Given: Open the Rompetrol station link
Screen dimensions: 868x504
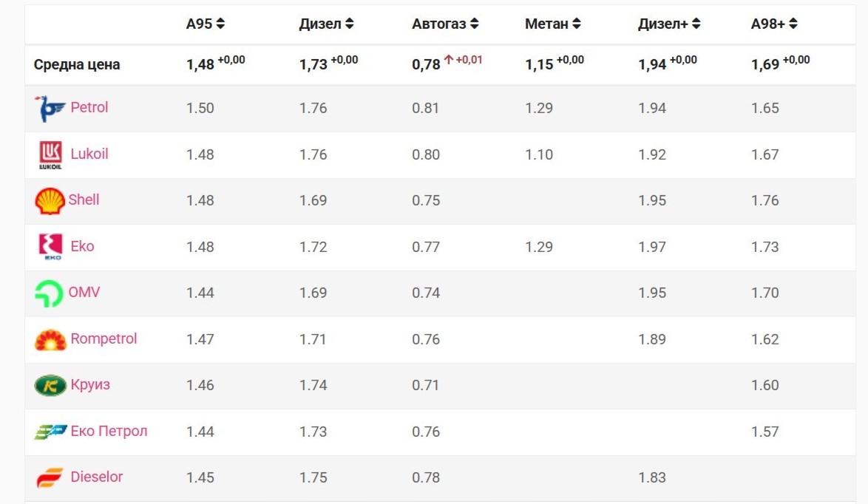Looking at the screenshot, I should [x=104, y=339].
